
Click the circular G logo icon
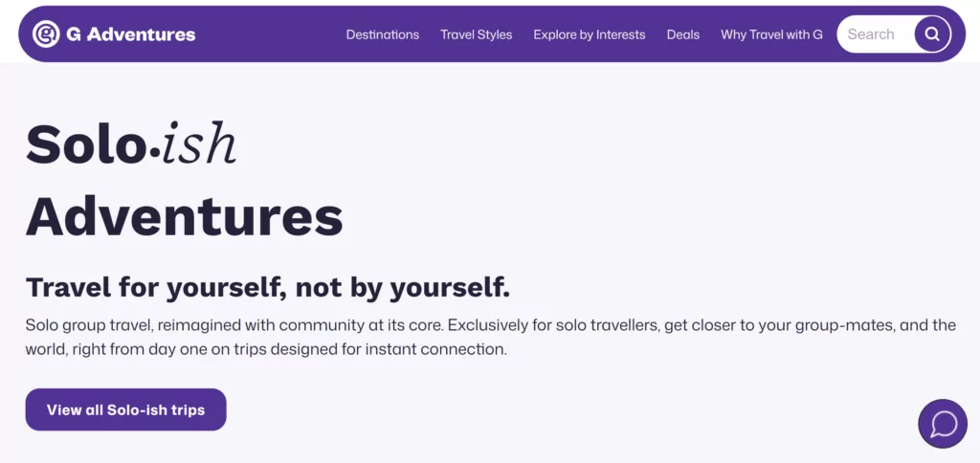coord(46,34)
